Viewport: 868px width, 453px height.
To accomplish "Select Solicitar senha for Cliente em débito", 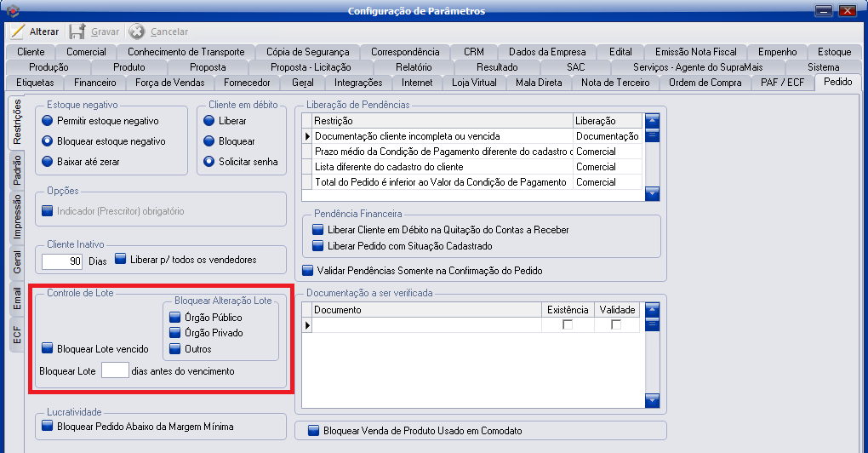I will click(x=209, y=162).
